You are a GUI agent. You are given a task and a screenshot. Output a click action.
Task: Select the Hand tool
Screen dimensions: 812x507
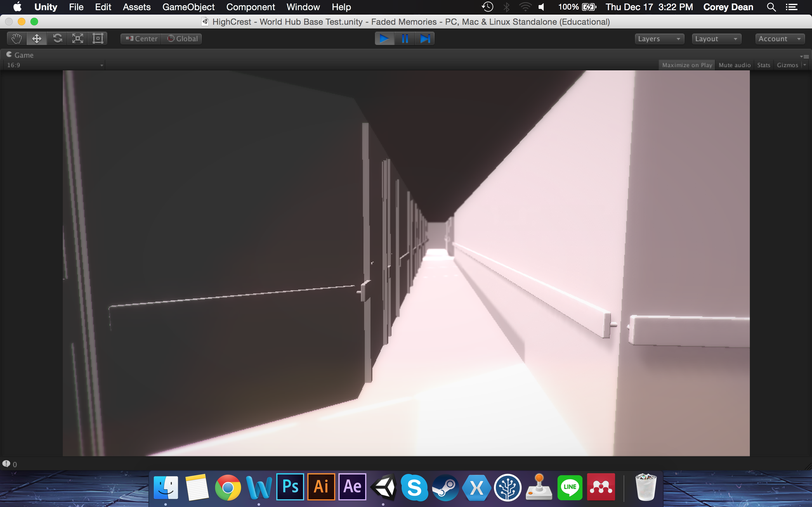click(x=16, y=39)
